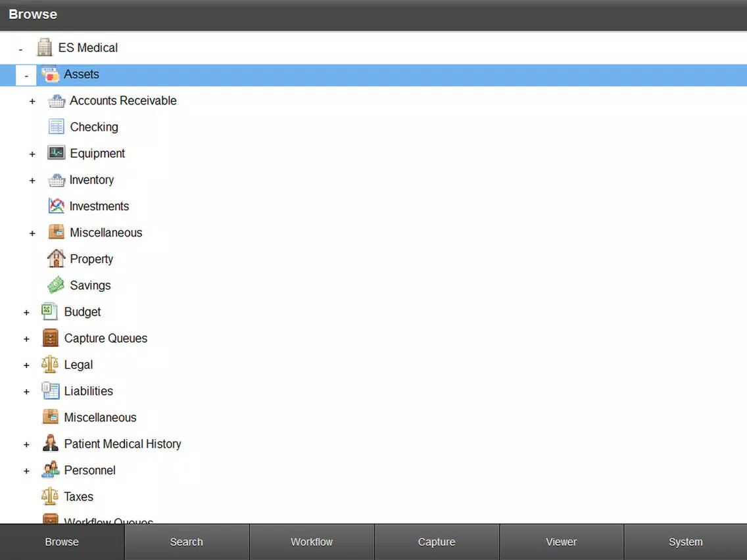
Task: Select the Checking label
Action: [x=94, y=127]
